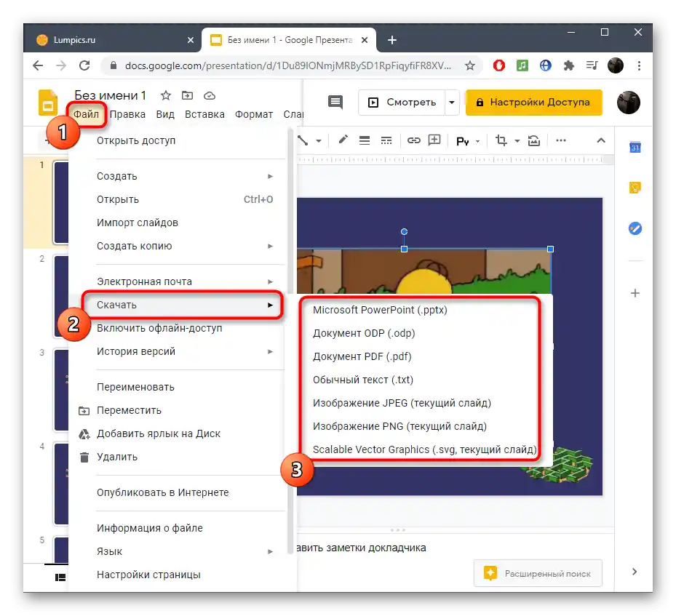Image resolution: width=676 pixels, height=616 pixels.
Task: Click the green music extension icon
Action: pyautogui.click(x=522, y=65)
